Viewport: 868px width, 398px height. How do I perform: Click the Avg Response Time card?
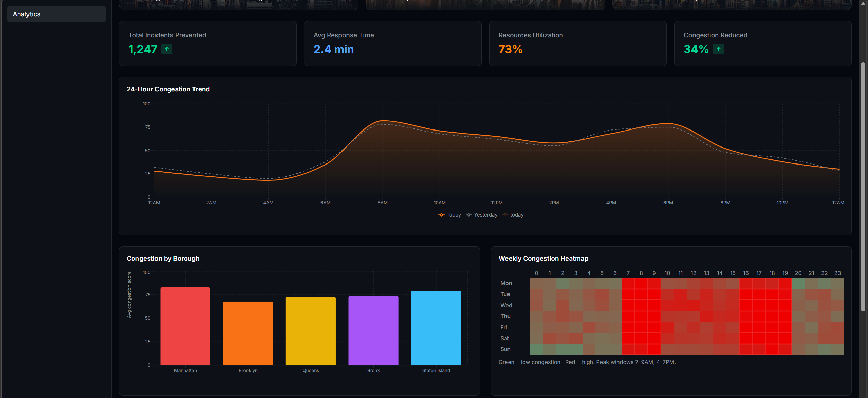coord(392,44)
